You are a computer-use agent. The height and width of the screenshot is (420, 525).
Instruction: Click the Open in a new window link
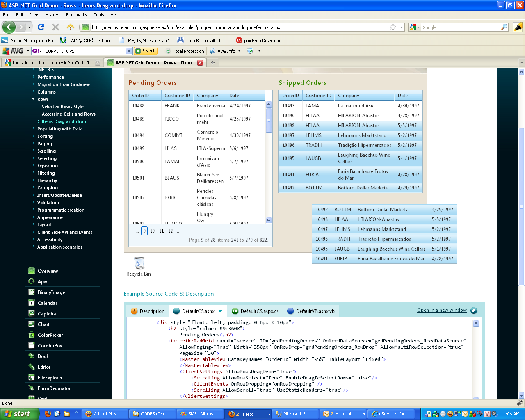(442, 310)
